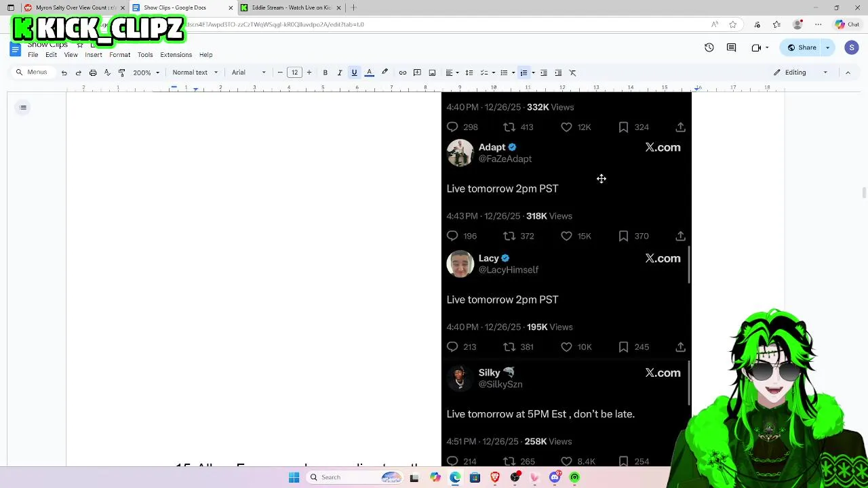Click the Print icon in toolbar

tap(93, 73)
